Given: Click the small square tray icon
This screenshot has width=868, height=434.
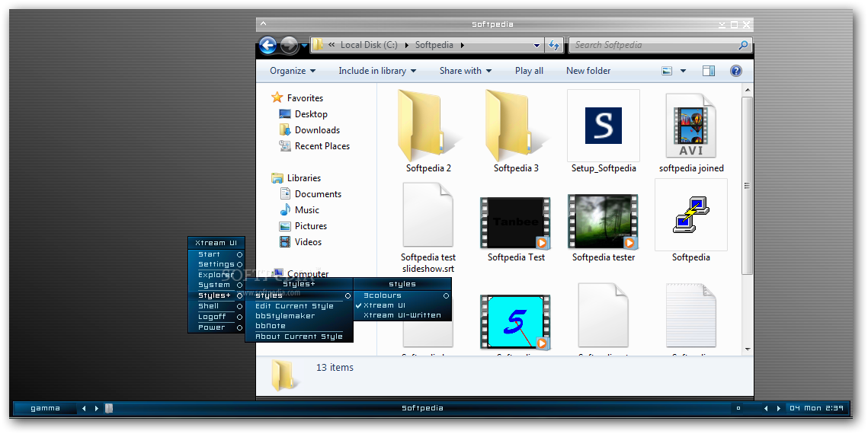Looking at the screenshot, I should click(738, 409).
